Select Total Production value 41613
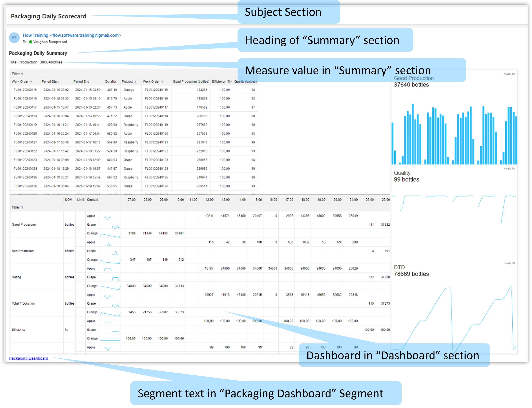This screenshot has width=532, height=408. 225,295
